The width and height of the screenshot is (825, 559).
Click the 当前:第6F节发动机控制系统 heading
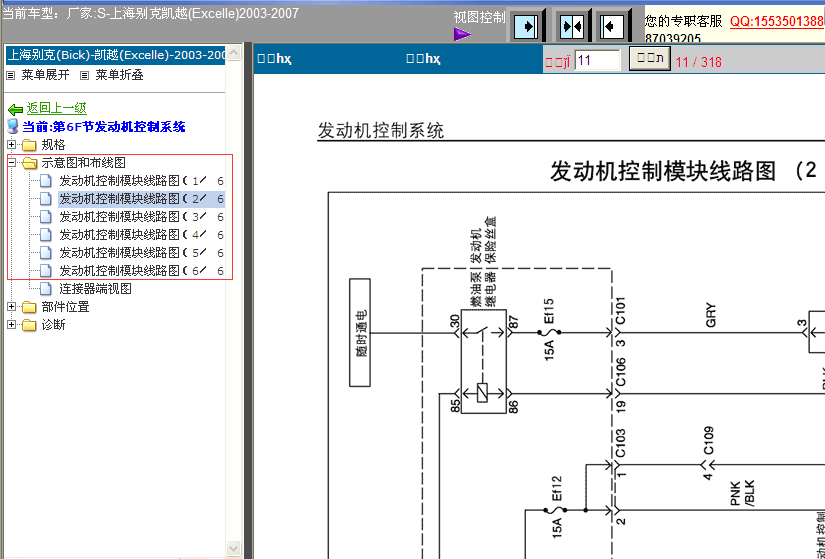point(104,126)
